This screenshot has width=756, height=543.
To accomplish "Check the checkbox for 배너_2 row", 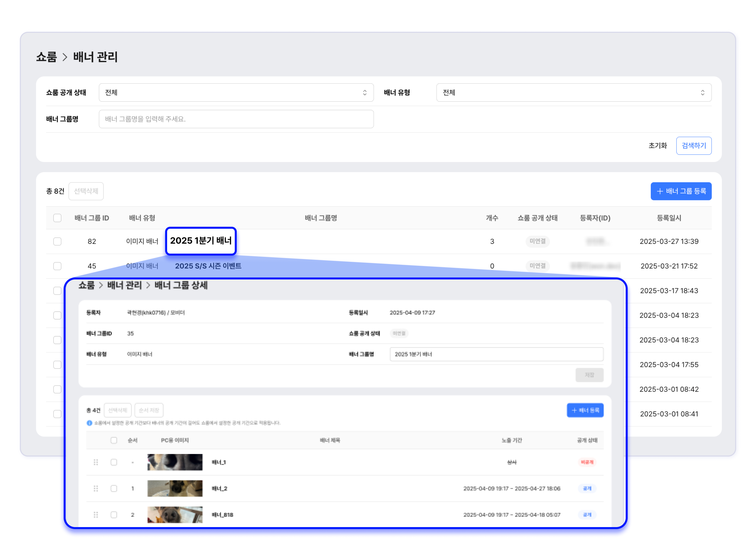I will click(x=114, y=489).
